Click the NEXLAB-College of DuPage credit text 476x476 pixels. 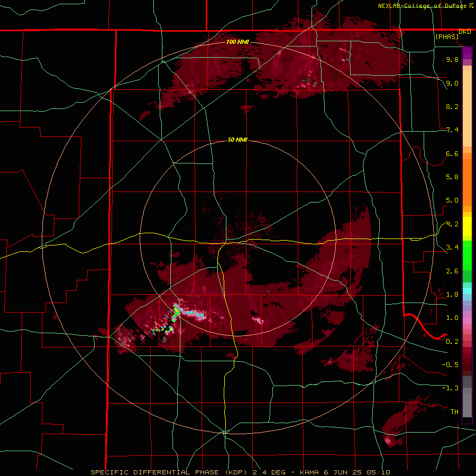[423, 6]
